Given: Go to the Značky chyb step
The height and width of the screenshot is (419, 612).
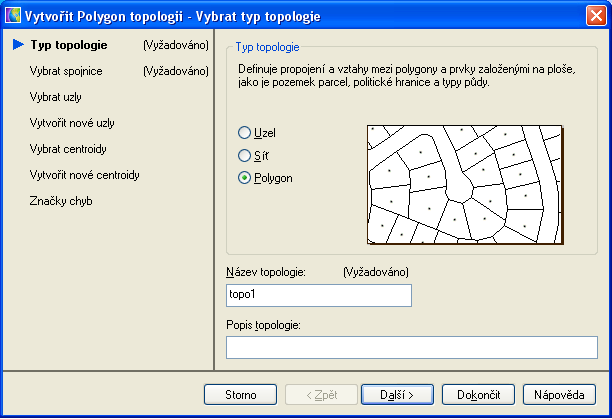Looking at the screenshot, I should (x=61, y=201).
